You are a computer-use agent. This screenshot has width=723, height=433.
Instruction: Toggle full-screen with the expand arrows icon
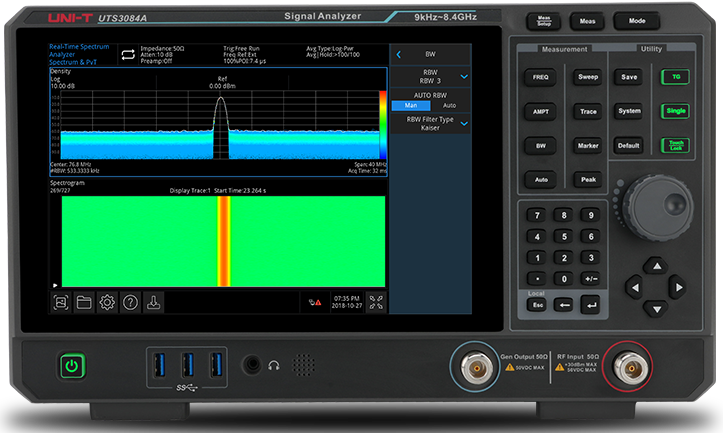coord(376,303)
